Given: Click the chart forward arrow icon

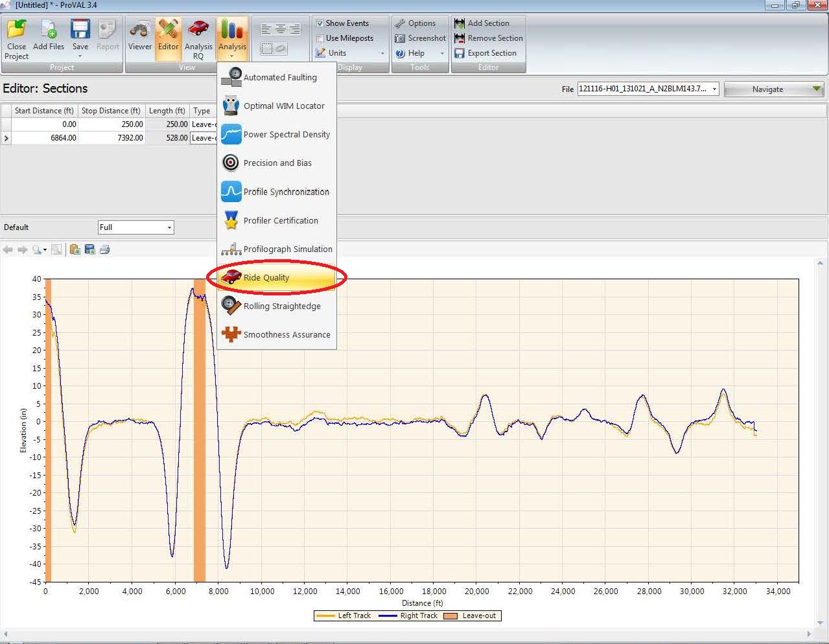Looking at the screenshot, I should (x=22, y=249).
